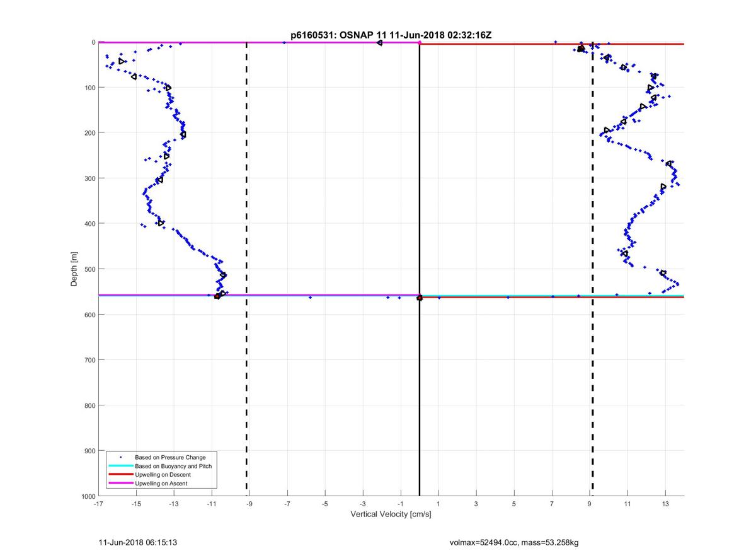Click the depth tick label 200
The width and height of the screenshot is (756, 558).
[90, 132]
